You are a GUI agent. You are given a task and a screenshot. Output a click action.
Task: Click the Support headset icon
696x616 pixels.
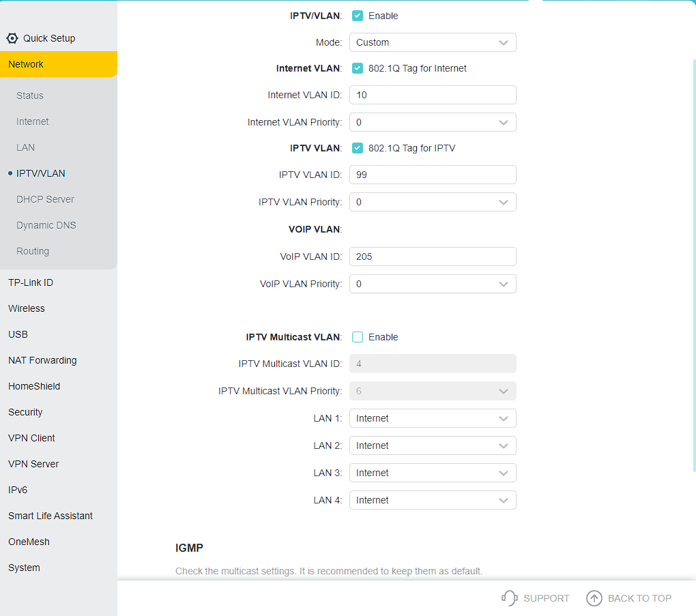point(509,598)
